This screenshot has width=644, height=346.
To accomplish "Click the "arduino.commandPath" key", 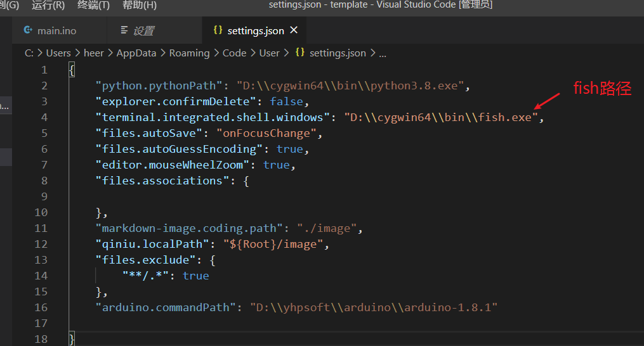I will click(x=166, y=307).
